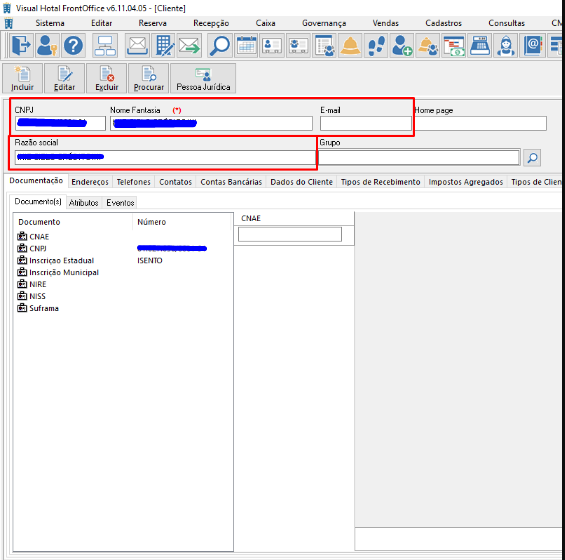Click the E-mail input field
This screenshot has height=560, width=565.
(365, 123)
